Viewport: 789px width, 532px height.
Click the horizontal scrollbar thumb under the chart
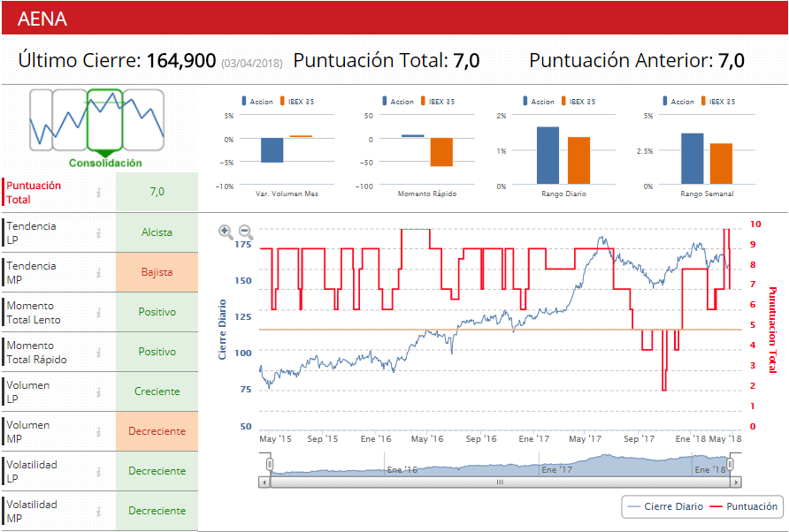click(500, 483)
